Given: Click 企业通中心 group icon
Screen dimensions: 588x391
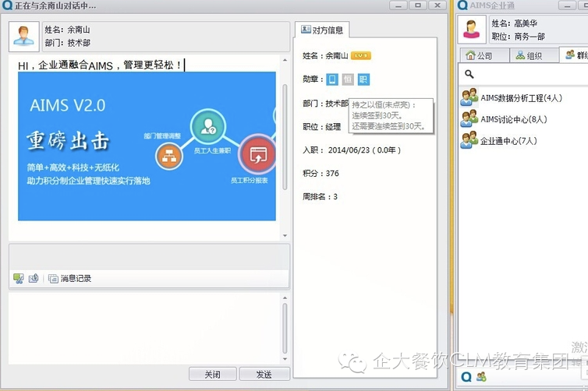Looking at the screenshot, I should pos(469,140).
